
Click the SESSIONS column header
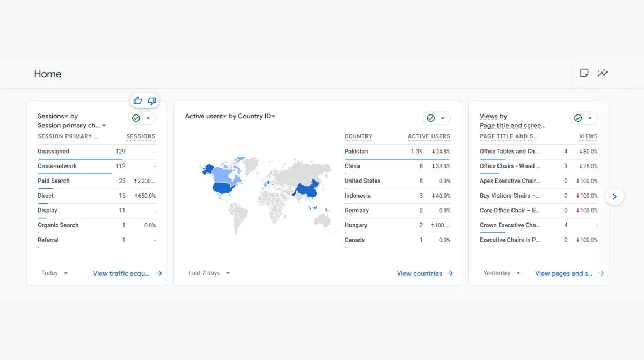[141, 136]
